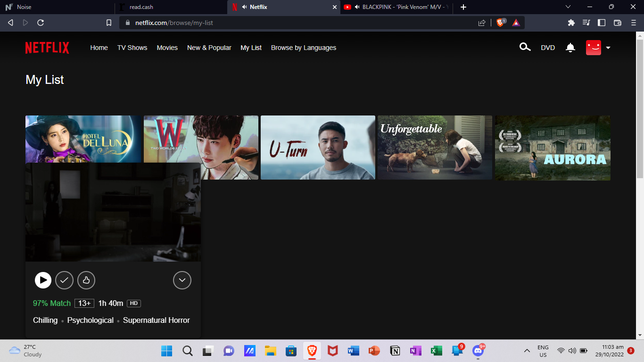
Task: Open the Windows Start menu
Action: coord(167,351)
